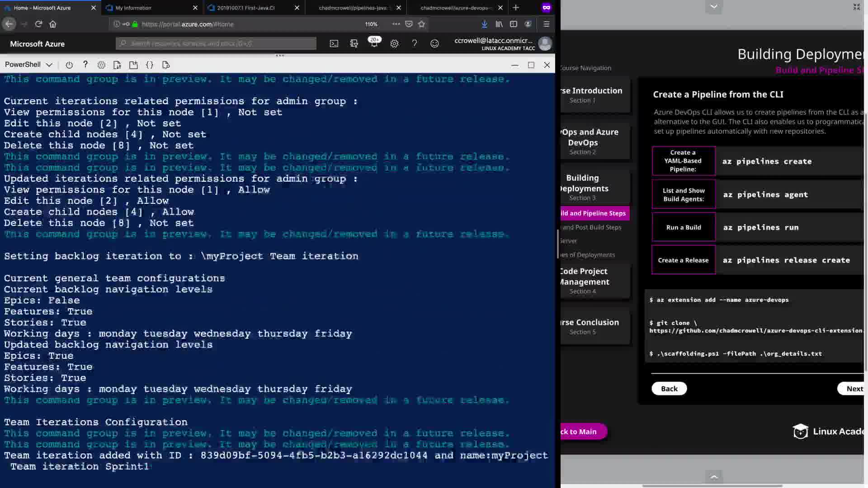Open Cloud Shell settings gear

tap(101, 65)
